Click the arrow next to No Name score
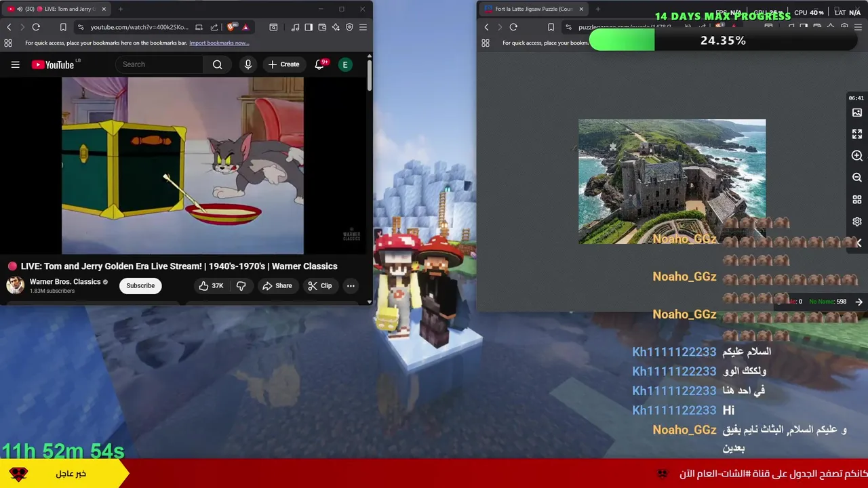Image resolution: width=868 pixels, height=488 pixels. [x=859, y=302]
